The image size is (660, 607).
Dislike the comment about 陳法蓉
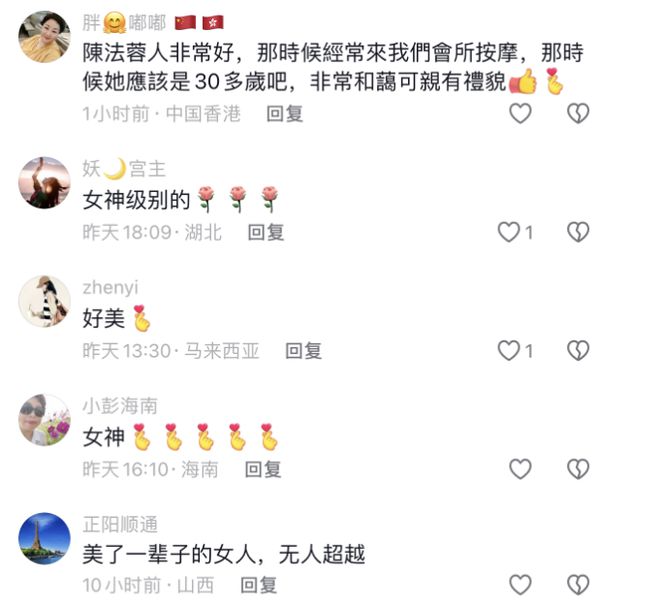coord(578,113)
